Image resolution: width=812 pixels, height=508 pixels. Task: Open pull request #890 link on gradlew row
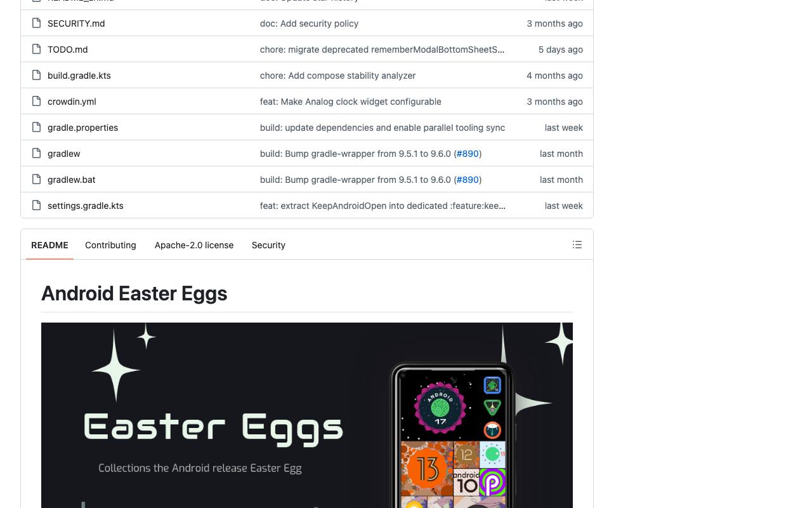coord(468,154)
